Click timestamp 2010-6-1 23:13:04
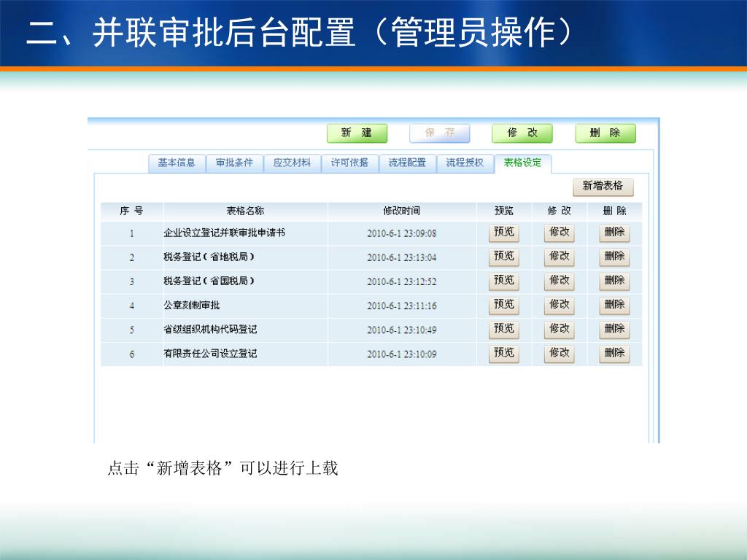 point(402,257)
